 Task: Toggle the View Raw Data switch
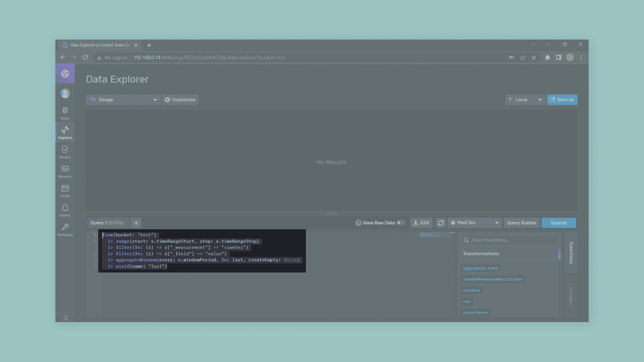[400, 223]
